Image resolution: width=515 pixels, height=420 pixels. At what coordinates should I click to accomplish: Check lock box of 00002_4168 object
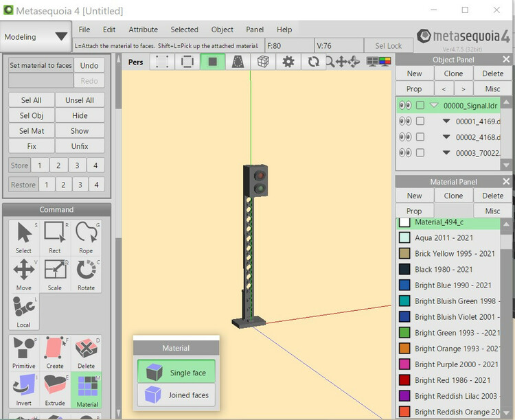coord(420,137)
